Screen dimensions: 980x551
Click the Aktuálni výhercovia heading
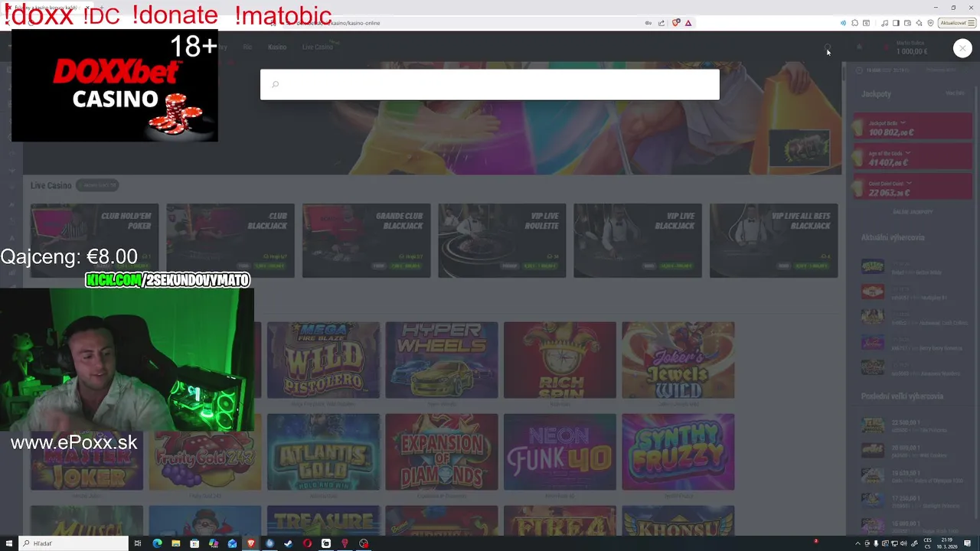(893, 237)
